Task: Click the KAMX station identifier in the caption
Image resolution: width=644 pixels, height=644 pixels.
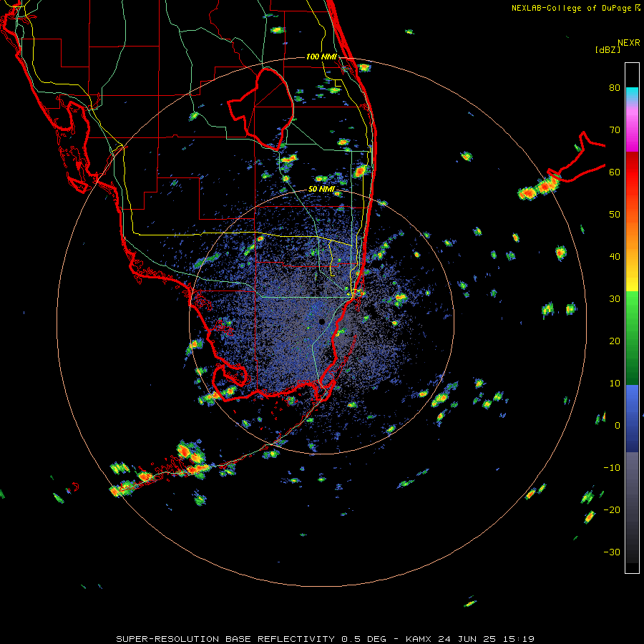Action: click(x=418, y=639)
